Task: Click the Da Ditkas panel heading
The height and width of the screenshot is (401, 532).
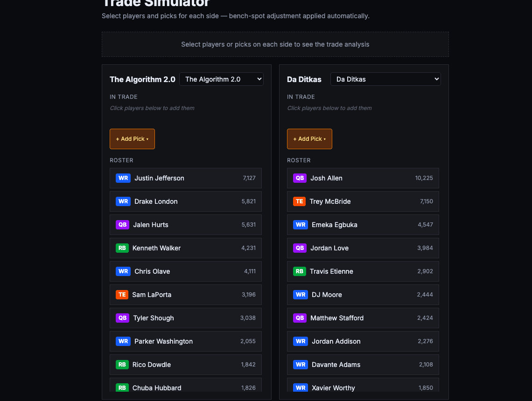Action: [304, 79]
